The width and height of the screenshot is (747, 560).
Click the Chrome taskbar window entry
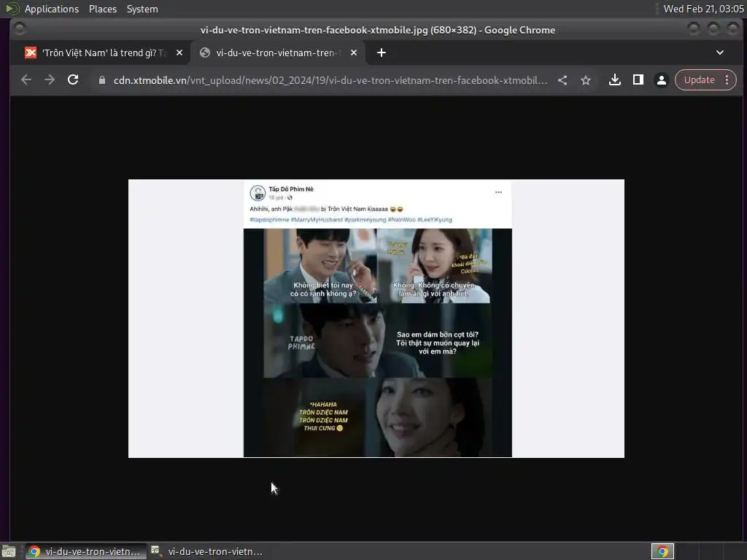85,551
